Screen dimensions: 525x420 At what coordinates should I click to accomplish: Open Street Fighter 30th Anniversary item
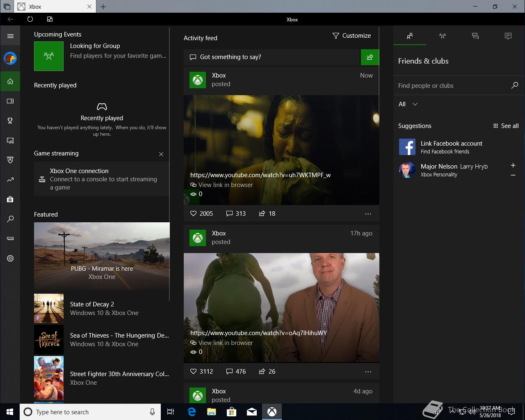pos(102,378)
